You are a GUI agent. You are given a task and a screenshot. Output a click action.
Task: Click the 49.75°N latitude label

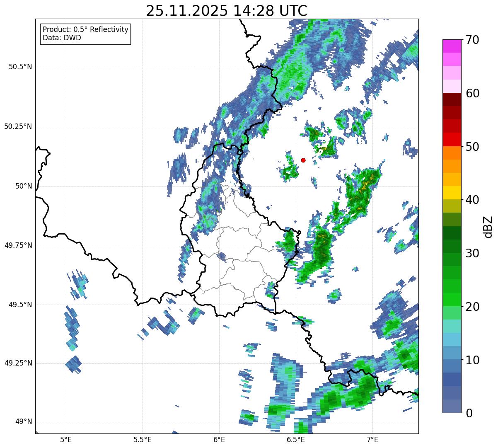(18, 245)
